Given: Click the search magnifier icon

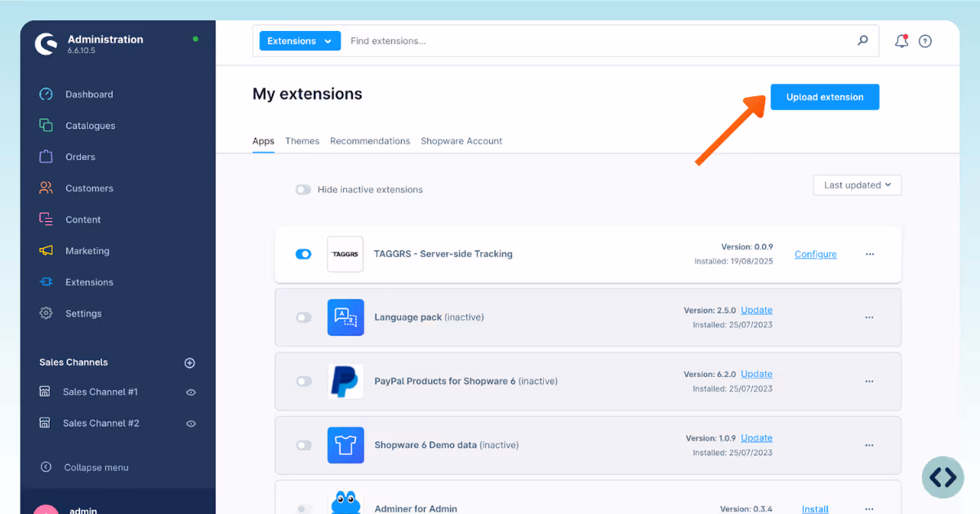Looking at the screenshot, I should pos(862,40).
